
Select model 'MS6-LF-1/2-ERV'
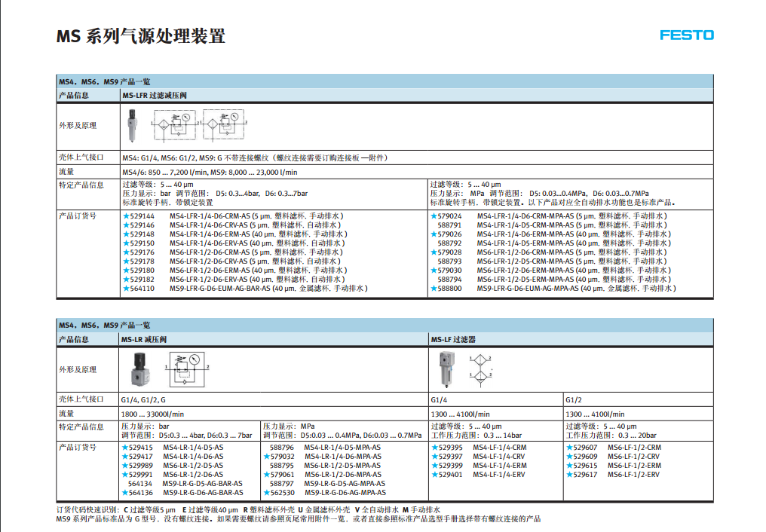(x=633, y=475)
